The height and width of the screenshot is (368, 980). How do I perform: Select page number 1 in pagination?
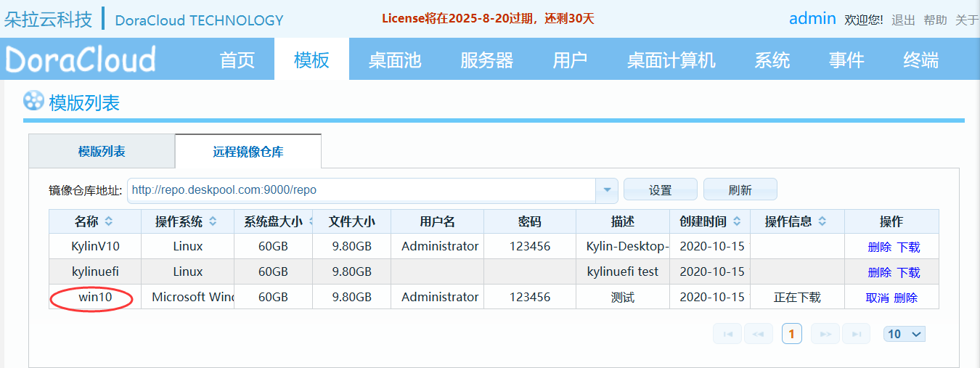click(791, 334)
